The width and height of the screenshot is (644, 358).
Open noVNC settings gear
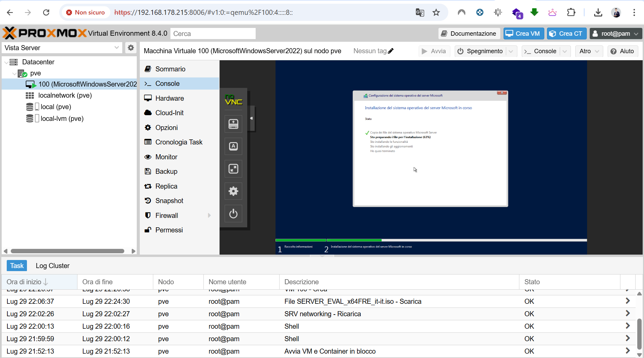[x=233, y=191]
